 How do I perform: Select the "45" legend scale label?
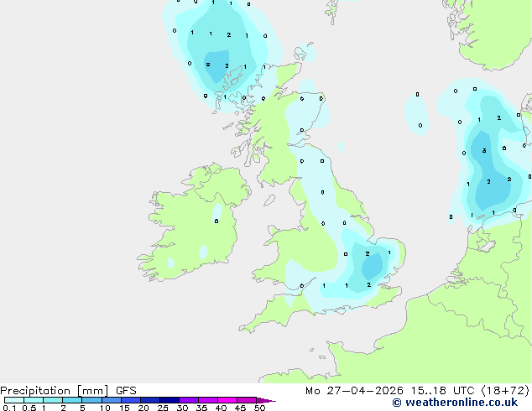240,408
